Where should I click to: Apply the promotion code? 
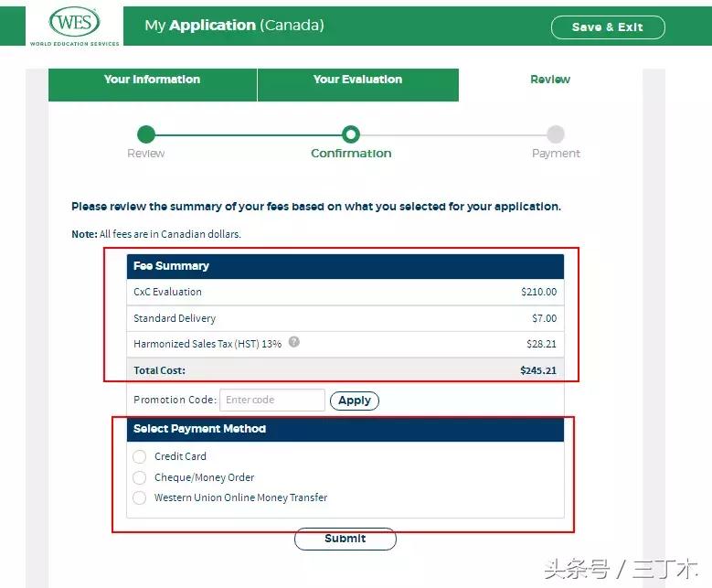click(355, 401)
